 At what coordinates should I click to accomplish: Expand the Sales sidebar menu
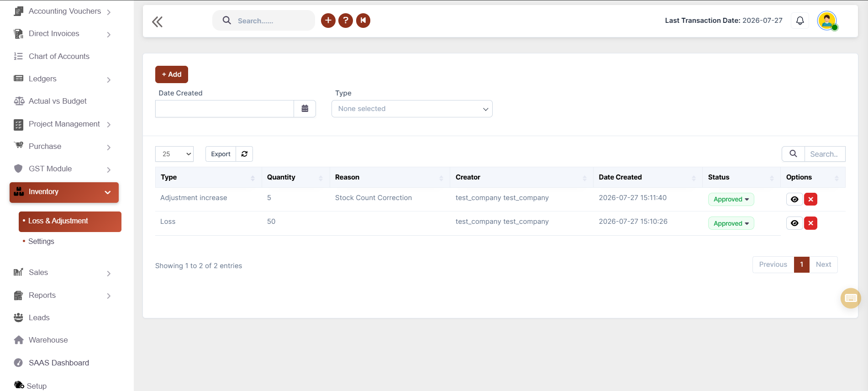(x=64, y=273)
